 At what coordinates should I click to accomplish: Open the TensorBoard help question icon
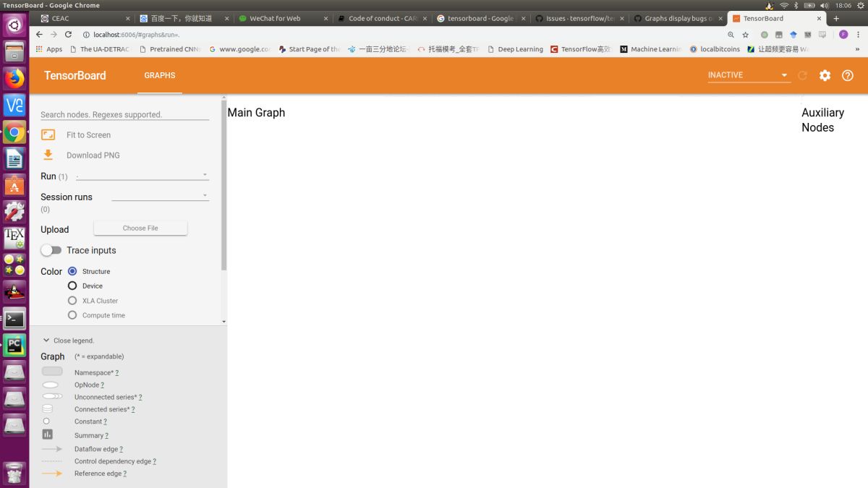848,75
